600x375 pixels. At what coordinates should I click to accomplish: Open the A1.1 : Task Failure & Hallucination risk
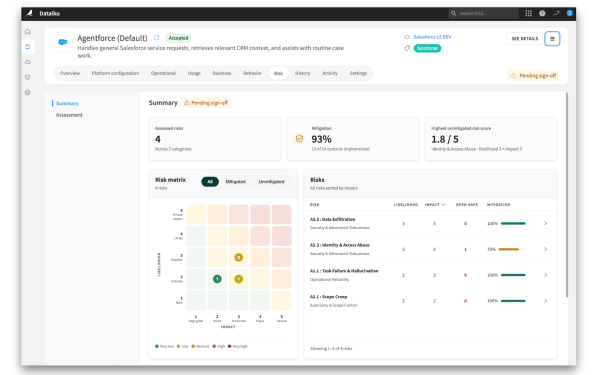(x=344, y=271)
